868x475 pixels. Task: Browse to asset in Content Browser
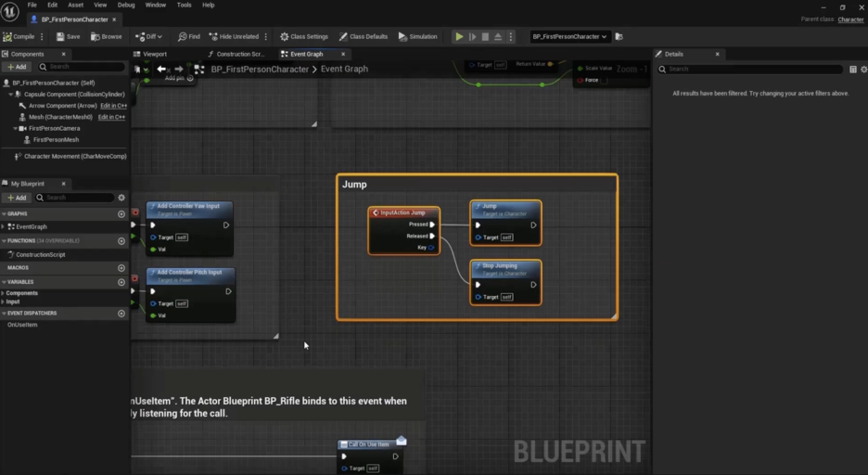point(107,36)
